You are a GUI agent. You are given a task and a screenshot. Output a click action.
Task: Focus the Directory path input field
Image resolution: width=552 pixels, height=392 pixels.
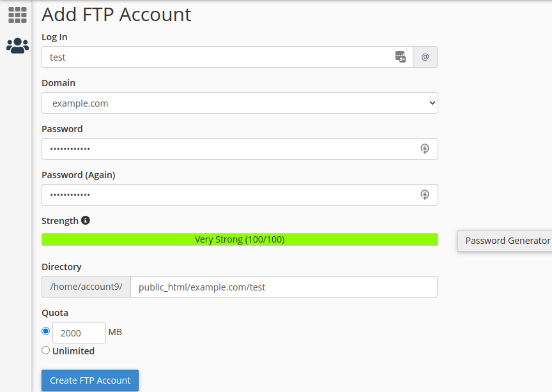[284, 287]
